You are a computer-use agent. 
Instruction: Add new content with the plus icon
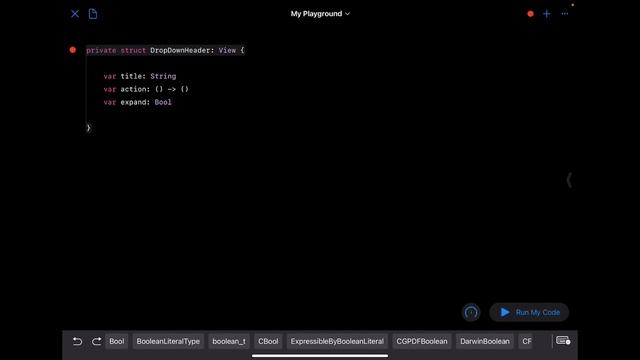(x=547, y=14)
